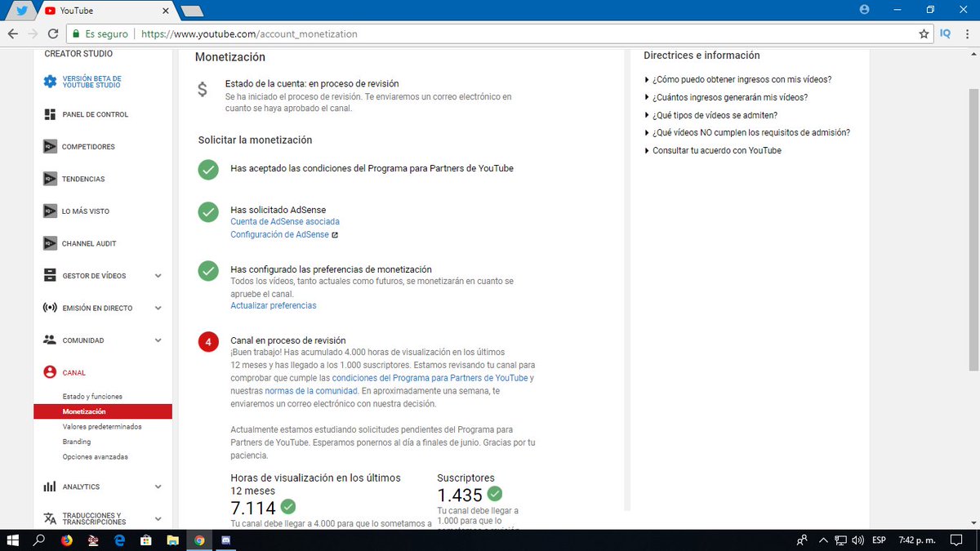Open Cuenta de AdSense asociada link

[x=285, y=222]
